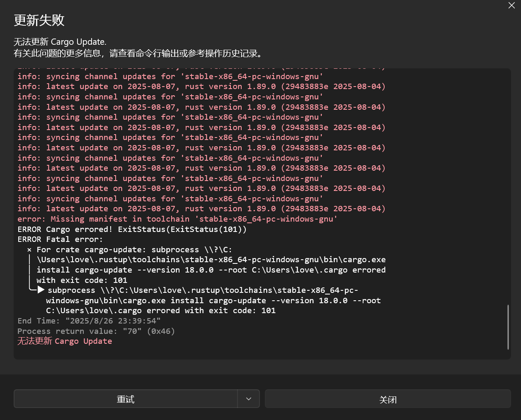
Task: Click the 'with exit code: 101' line
Action: pos(82,280)
